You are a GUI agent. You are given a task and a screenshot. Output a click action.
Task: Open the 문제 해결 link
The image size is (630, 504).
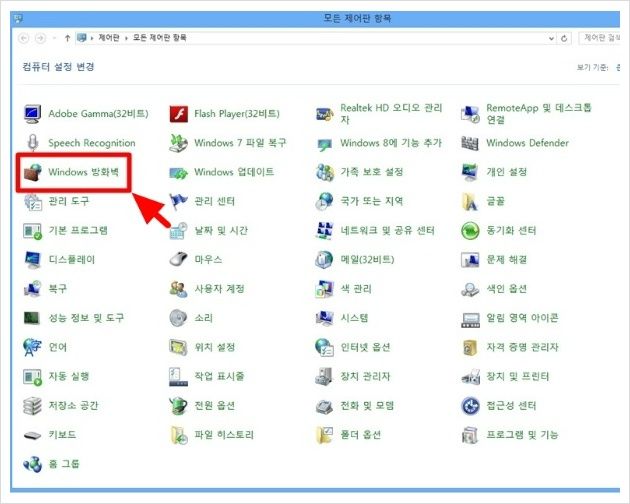pyautogui.click(x=506, y=260)
